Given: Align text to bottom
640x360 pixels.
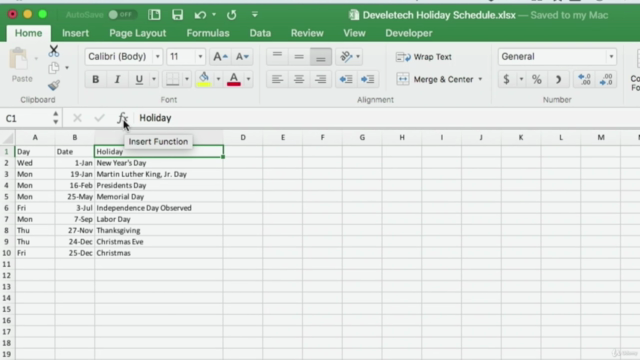Looking at the screenshot, I should (x=320, y=57).
